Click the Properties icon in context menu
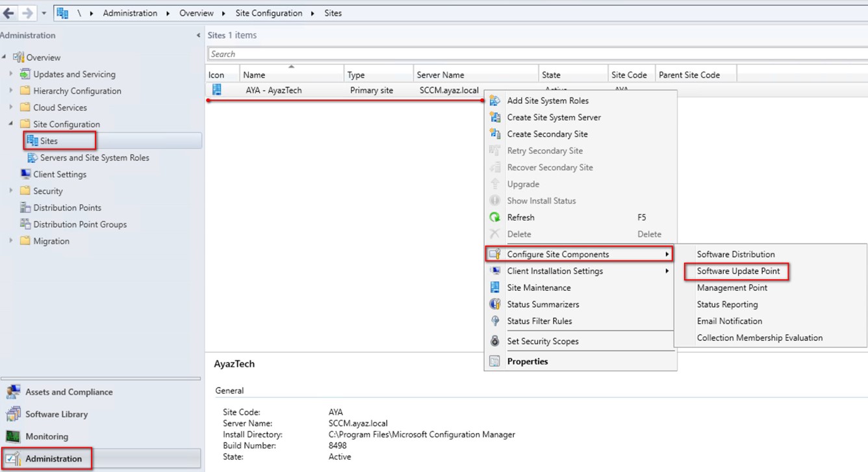Image resolution: width=868 pixels, height=472 pixels. [x=495, y=362]
